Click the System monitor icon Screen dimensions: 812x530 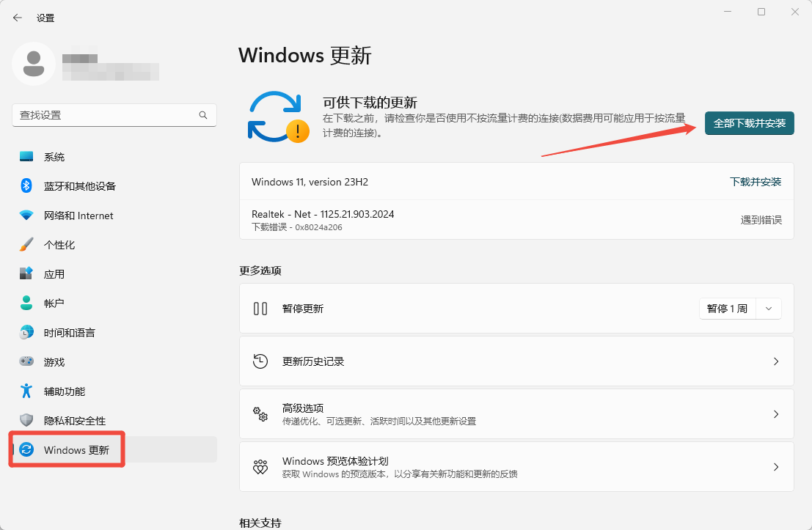coord(26,157)
